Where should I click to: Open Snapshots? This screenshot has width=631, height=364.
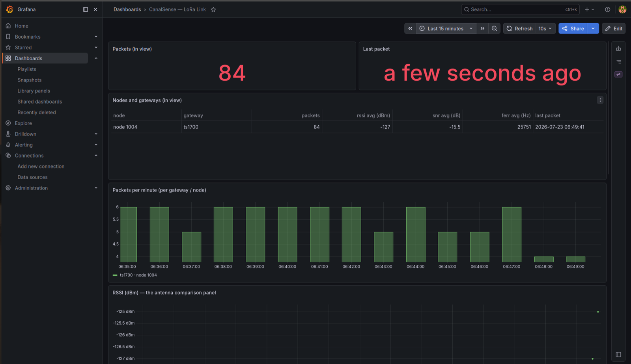coord(30,80)
